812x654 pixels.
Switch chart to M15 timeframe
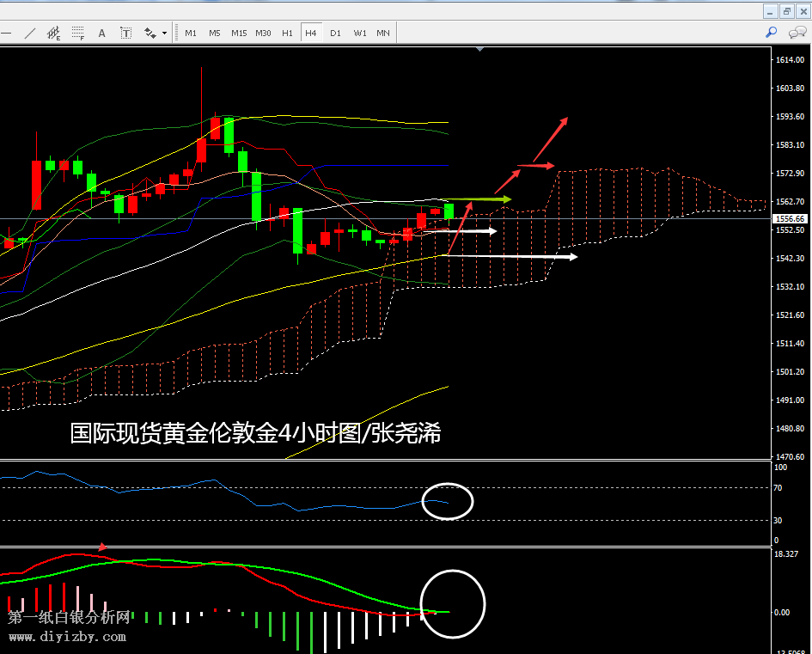pos(239,34)
